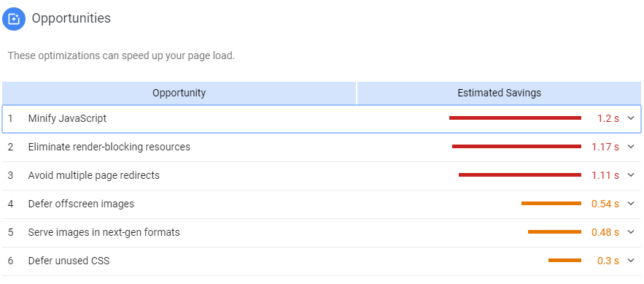This screenshot has height=284, width=644.
Task: Select the Minify JavaScript row label
Action: tap(67, 119)
